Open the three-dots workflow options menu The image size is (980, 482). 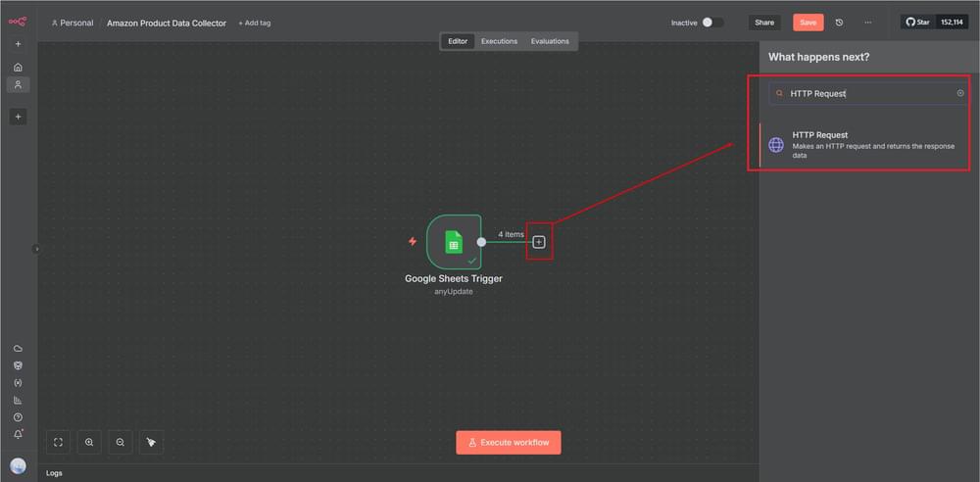(x=867, y=23)
